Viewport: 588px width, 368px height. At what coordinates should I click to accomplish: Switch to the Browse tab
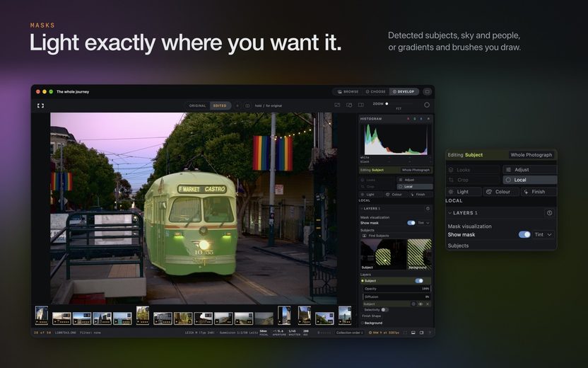click(348, 91)
